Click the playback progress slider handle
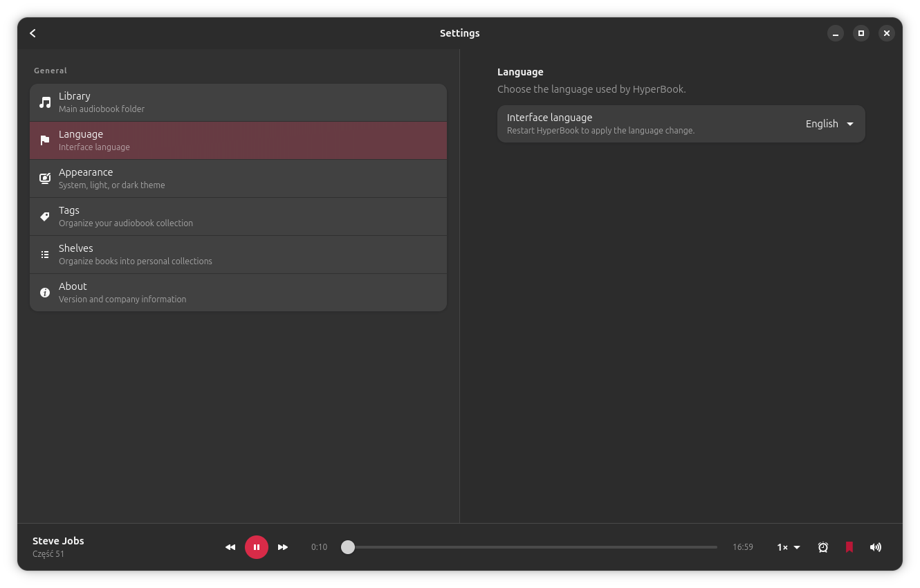 (x=348, y=547)
